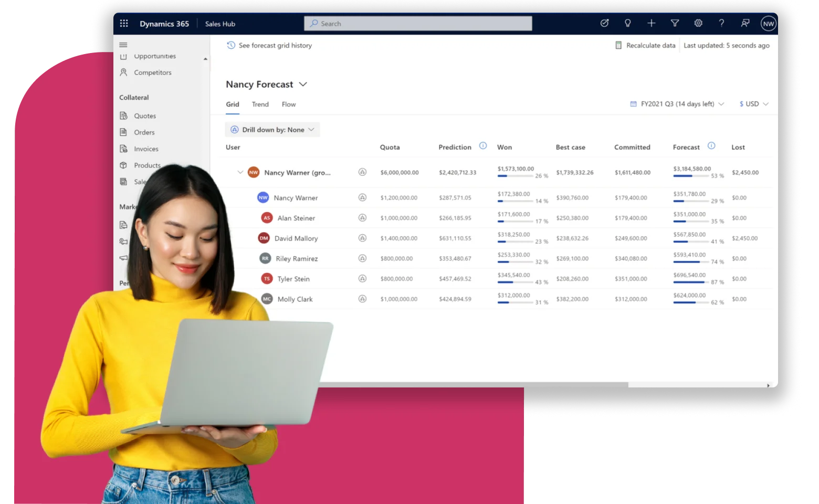Switch to the Trend tab
The height and width of the screenshot is (504, 819).
[x=260, y=104]
